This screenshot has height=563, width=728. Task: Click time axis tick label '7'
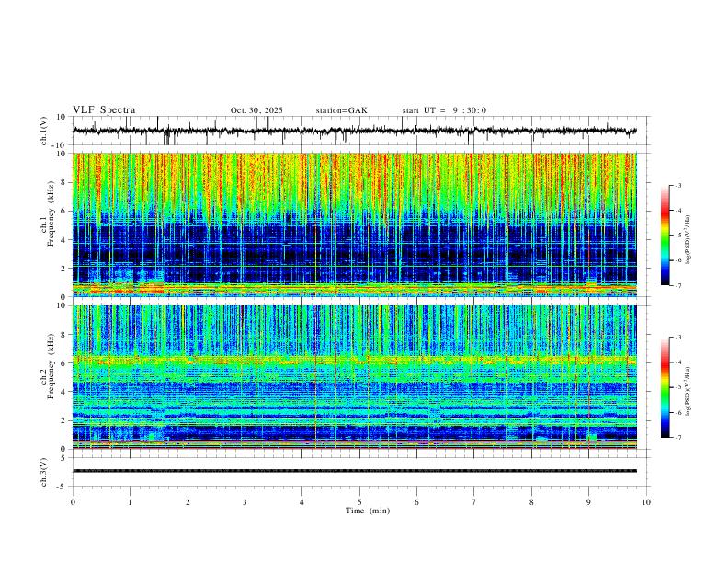point(474,502)
